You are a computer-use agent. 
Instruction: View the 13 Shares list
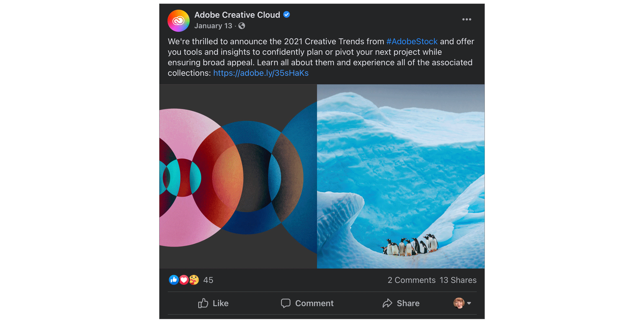(458, 280)
